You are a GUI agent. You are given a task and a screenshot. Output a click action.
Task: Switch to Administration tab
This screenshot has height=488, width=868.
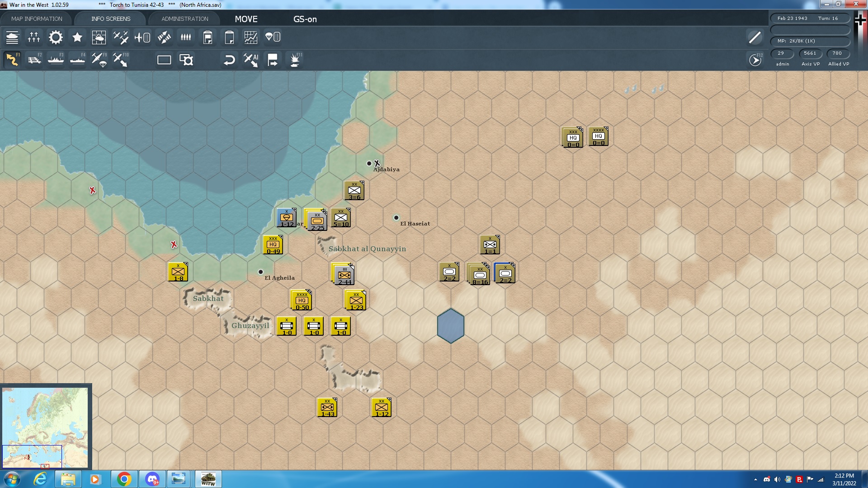coord(185,19)
